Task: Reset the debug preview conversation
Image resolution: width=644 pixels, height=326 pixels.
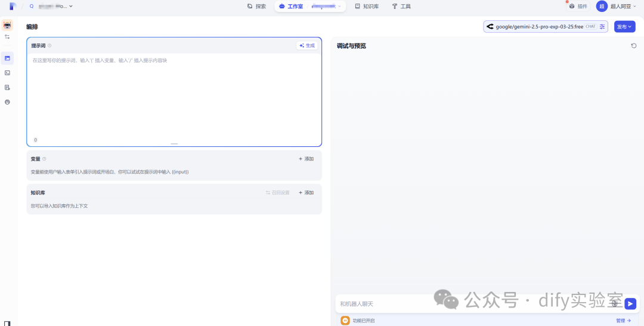Action: (x=634, y=45)
